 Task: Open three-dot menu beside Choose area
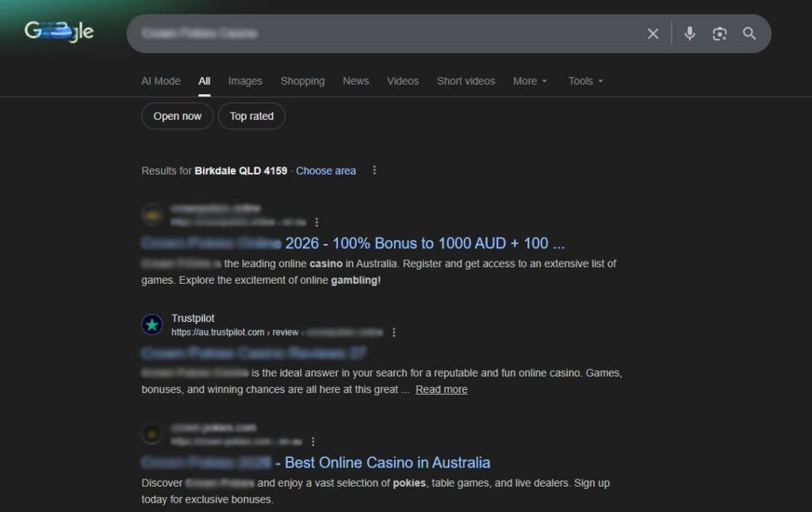point(374,170)
